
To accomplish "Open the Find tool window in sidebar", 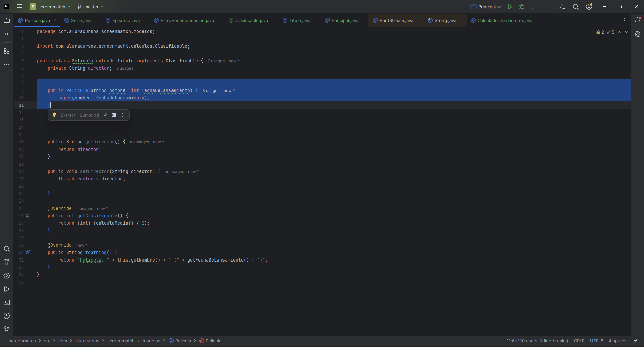I will click(7, 249).
